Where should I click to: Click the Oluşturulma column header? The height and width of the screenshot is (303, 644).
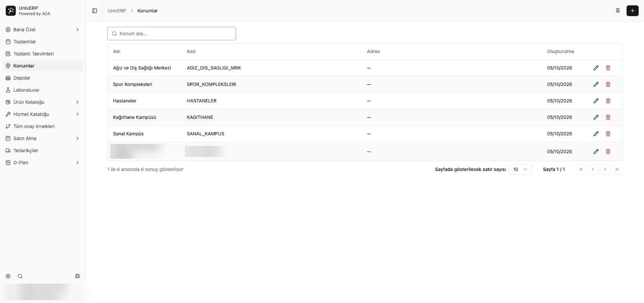(560, 51)
